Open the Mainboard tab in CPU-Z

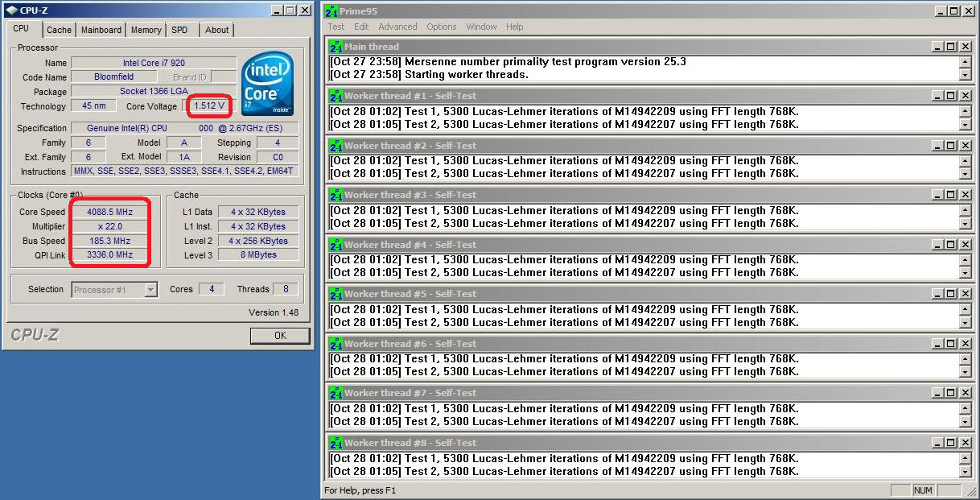coord(101,30)
